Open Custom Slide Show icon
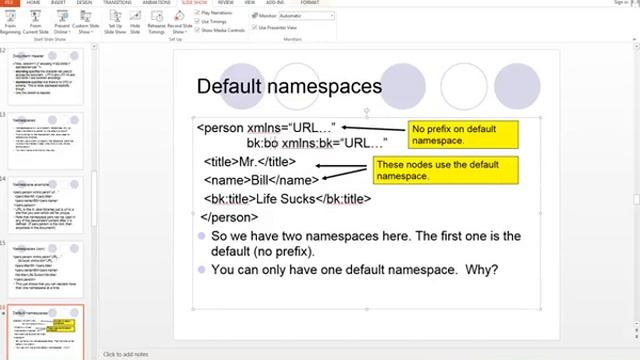Viewport: 640px width, 360px height. 86,16
